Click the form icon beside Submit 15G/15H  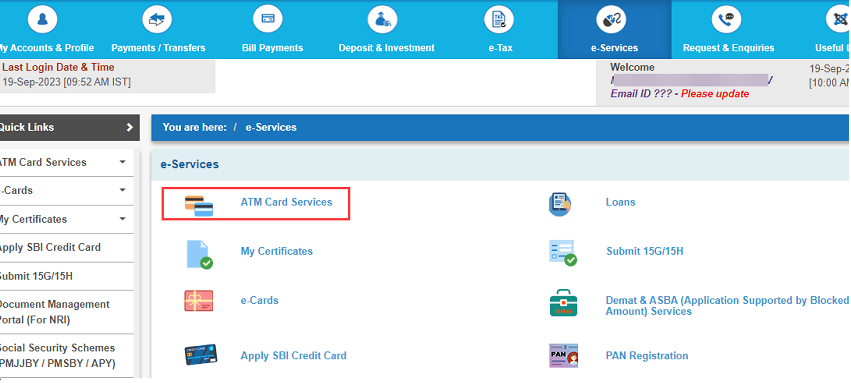(x=563, y=253)
